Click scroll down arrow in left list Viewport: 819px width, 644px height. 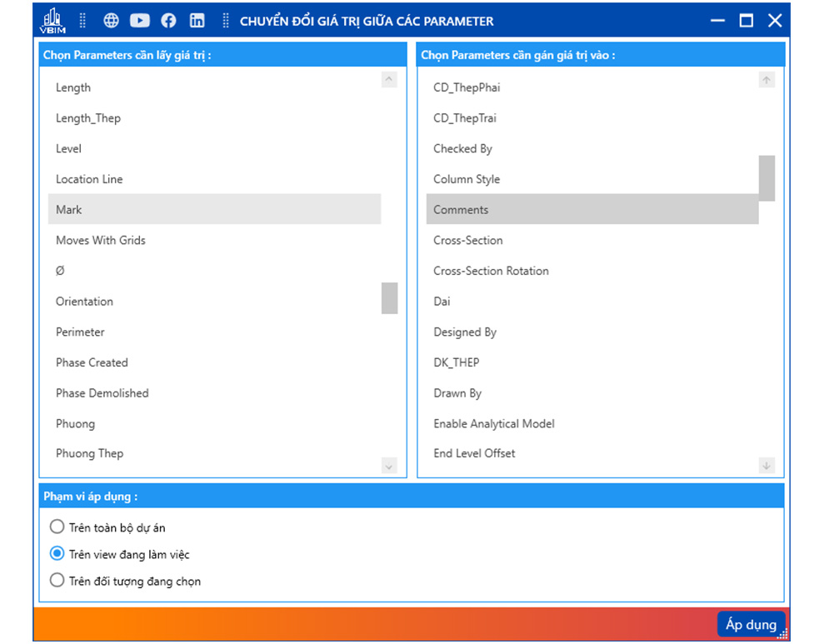point(389,467)
